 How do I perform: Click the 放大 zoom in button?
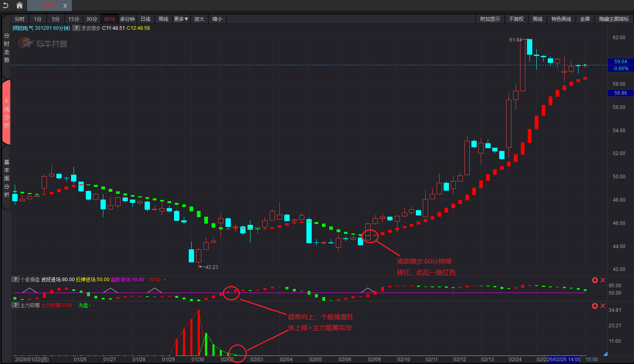tap(199, 19)
